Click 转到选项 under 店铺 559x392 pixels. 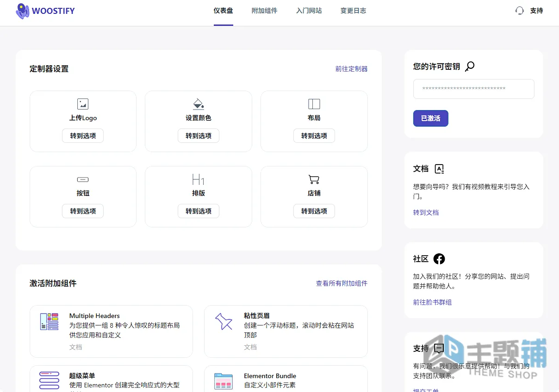(314, 211)
